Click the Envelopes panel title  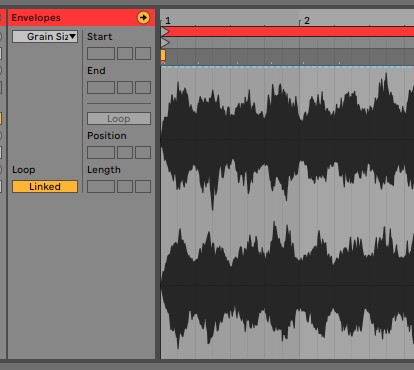pos(36,18)
